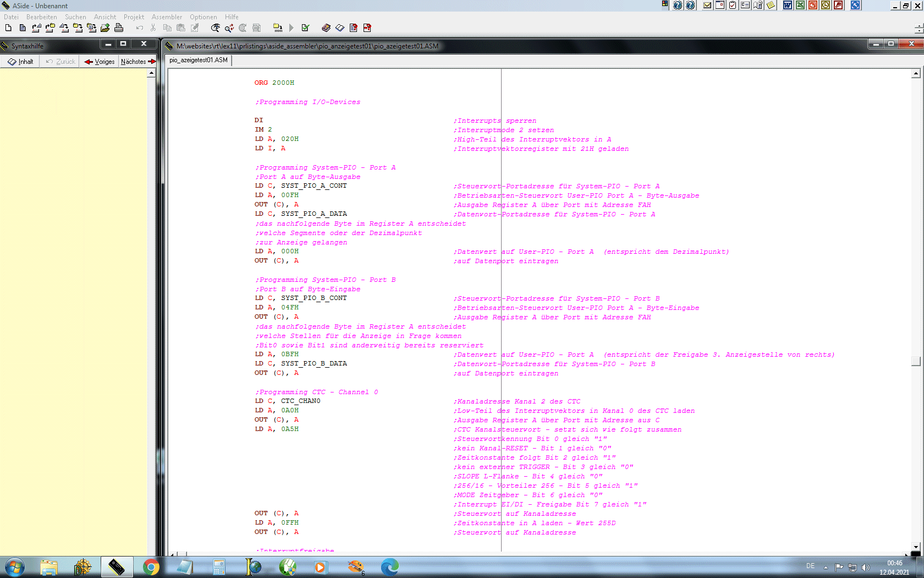Open the Ansicht menu
Screen dimensions: 924x578
pos(105,17)
